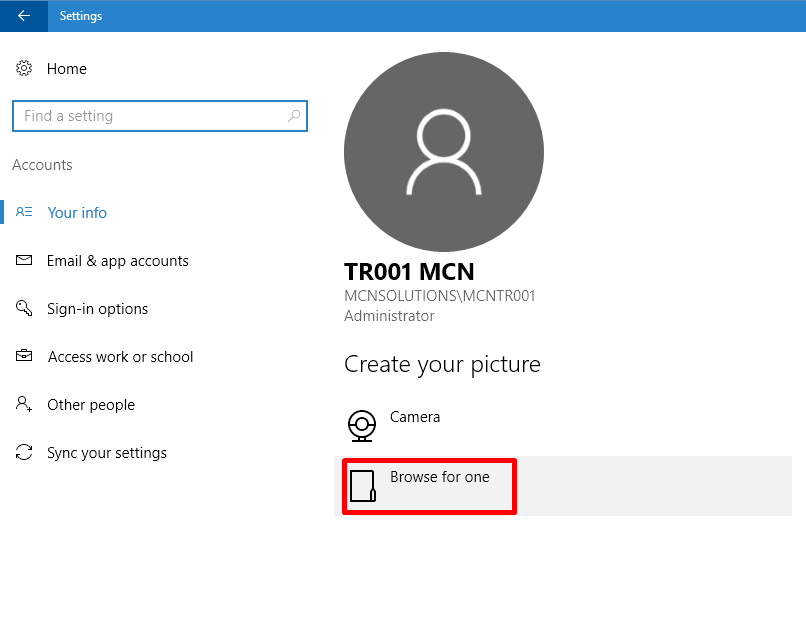This screenshot has width=806, height=642.
Task: Click the MCNSOLUTIONS\MCNTR001 domain text
Action: click(x=439, y=296)
